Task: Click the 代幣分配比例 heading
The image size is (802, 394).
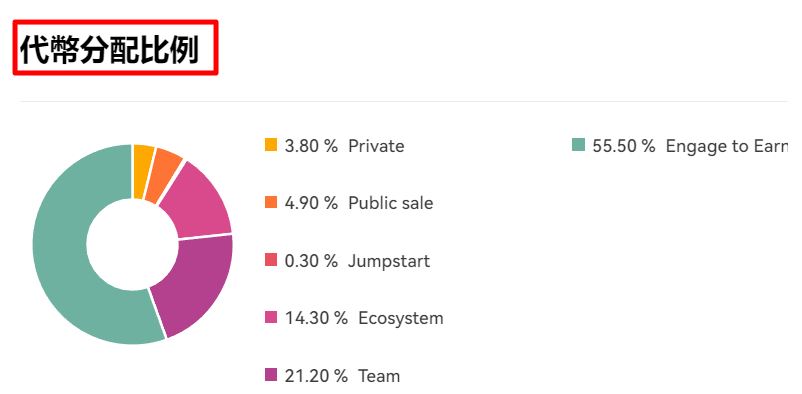Action: click(x=109, y=50)
